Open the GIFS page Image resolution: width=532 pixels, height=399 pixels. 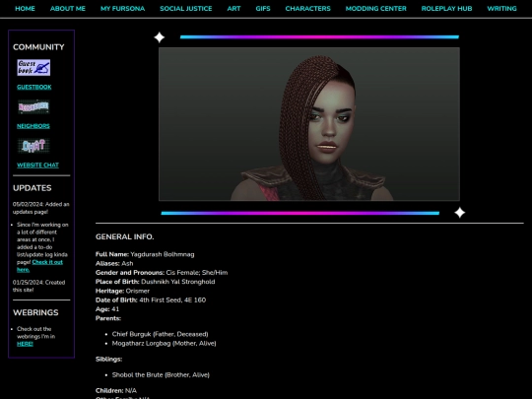pos(263,9)
